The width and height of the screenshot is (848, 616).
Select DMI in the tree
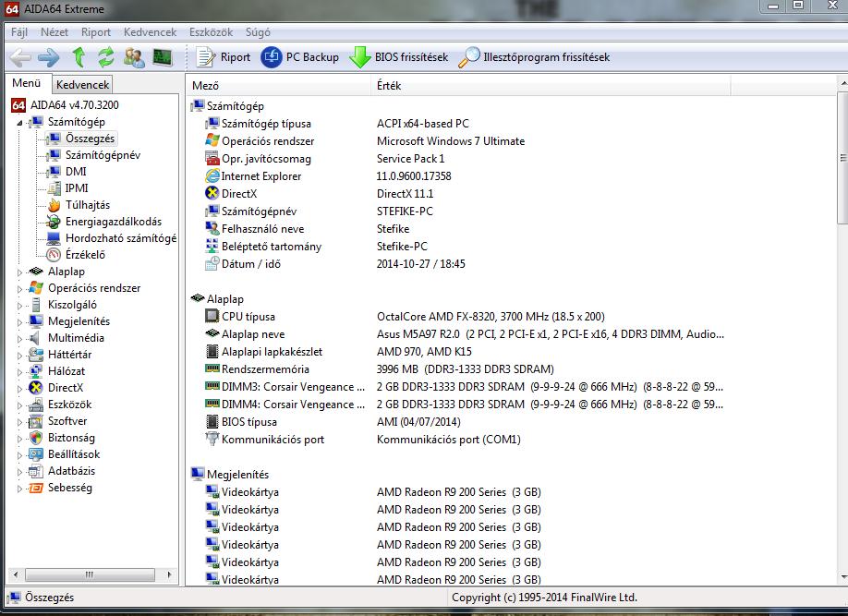point(76,172)
